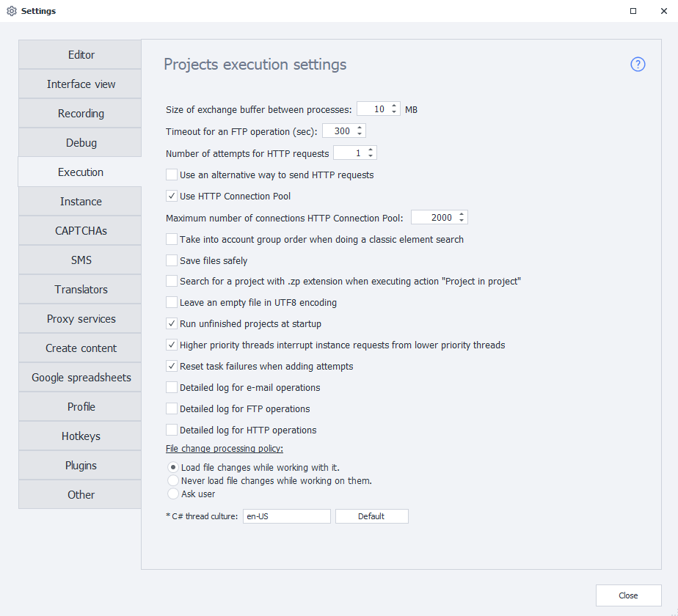Screen dimensions: 678x616
Task: Open the CAPTCHAs settings tab
Action: (81, 231)
